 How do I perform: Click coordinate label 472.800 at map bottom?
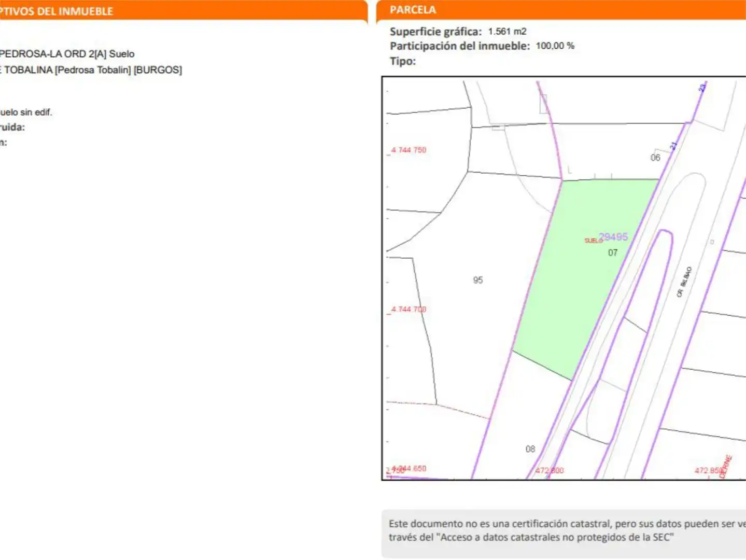[549, 470]
